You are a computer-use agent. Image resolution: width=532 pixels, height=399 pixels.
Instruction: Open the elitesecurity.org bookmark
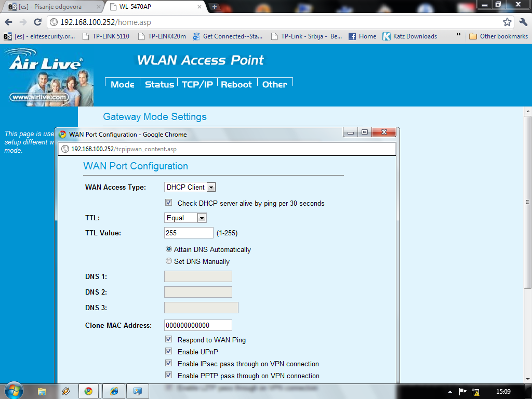39,36
